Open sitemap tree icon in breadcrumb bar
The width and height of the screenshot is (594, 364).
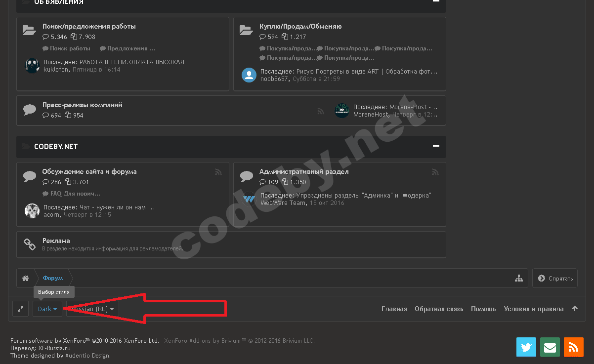[519, 279]
